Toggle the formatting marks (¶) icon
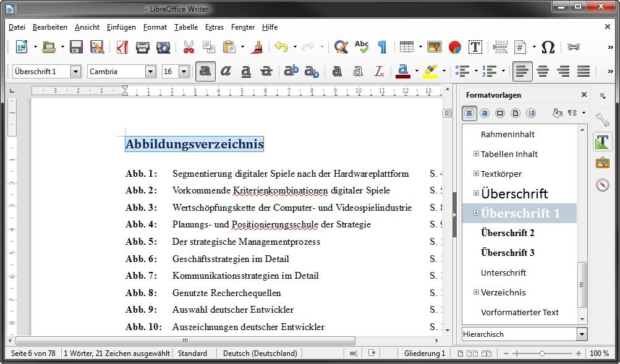 coord(381,46)
